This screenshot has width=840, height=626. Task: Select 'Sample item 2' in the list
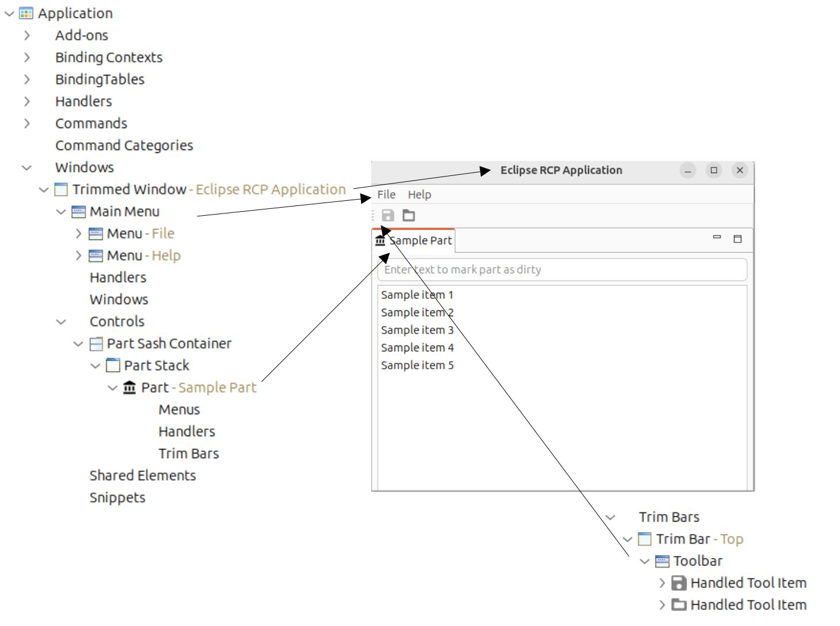click(x=417, y=312)
